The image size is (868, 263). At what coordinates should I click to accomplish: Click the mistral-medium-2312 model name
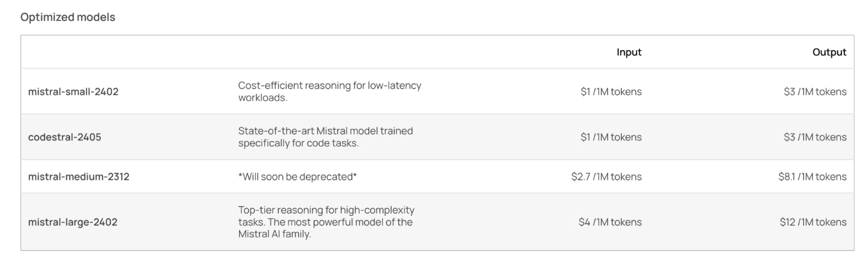point(78,176)
